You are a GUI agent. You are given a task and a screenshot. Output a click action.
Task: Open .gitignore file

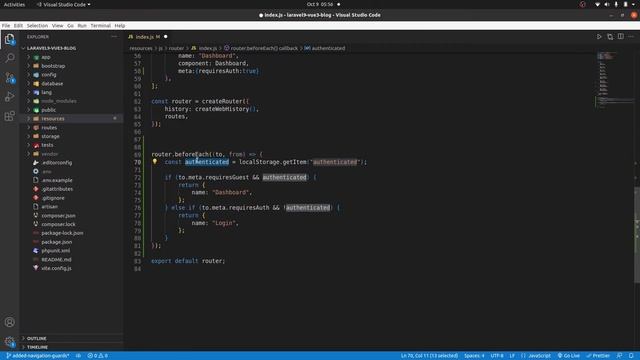point(53,198)
